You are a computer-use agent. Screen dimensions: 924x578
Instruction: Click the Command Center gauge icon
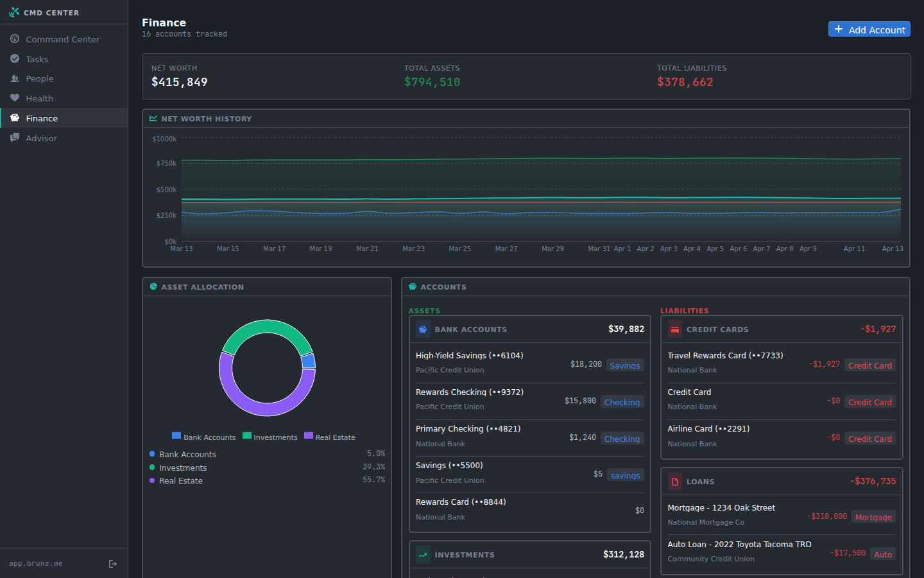15,39
